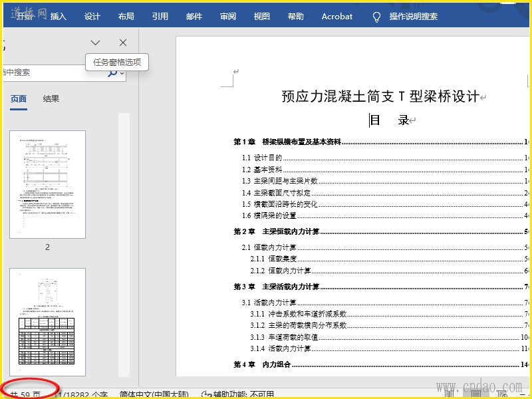
Task: Click the title 预应力混凝土简支 T 型梁桥设计
Action: (x=380, y=96)
